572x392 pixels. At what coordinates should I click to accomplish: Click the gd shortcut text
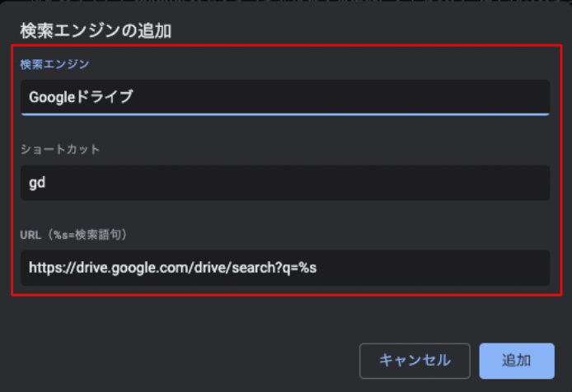coord(37,183)
